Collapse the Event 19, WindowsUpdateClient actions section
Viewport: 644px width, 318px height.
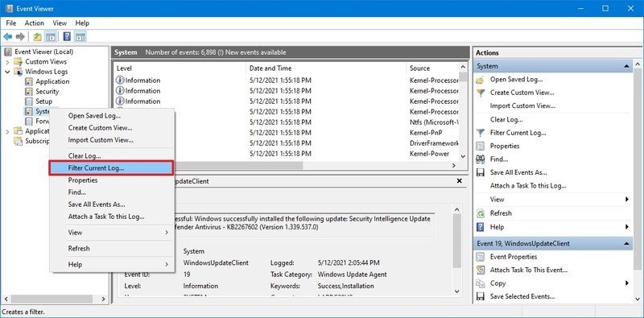pyautogui.click(x=627, y=244)
